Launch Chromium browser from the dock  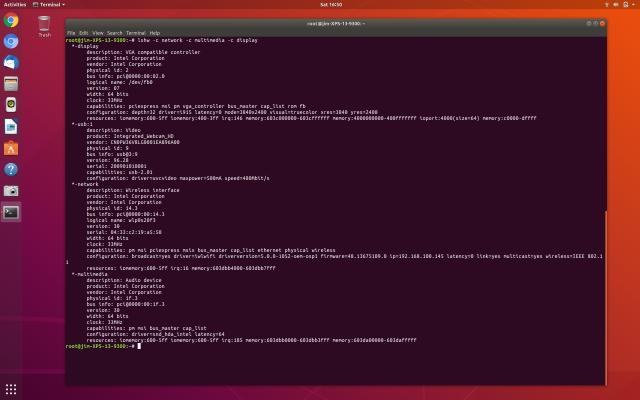coord(11,41)
